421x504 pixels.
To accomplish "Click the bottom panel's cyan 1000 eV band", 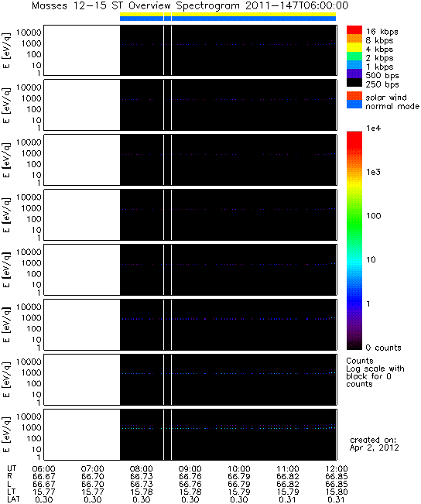I will coord(228,428).
